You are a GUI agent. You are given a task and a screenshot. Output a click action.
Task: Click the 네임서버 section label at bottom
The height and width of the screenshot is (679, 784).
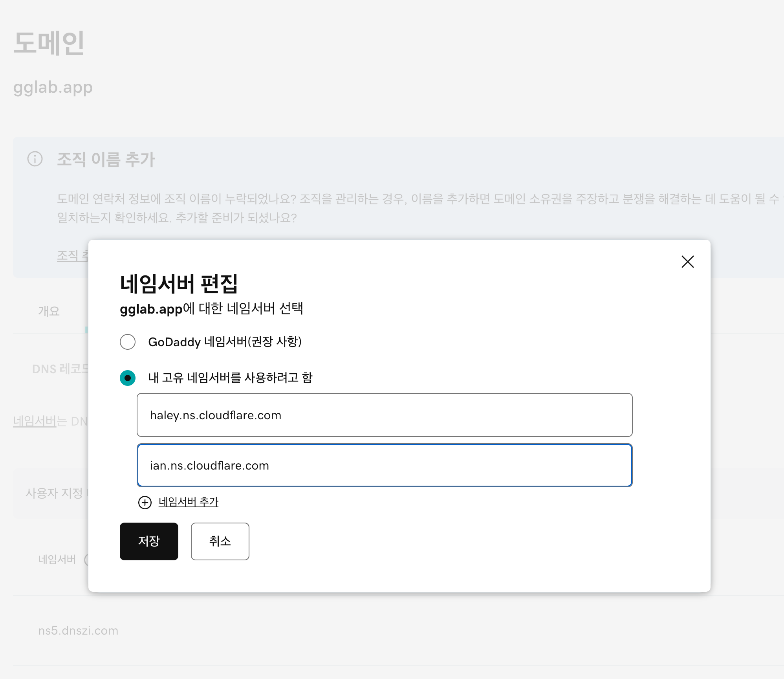click(x=57, y=559)
